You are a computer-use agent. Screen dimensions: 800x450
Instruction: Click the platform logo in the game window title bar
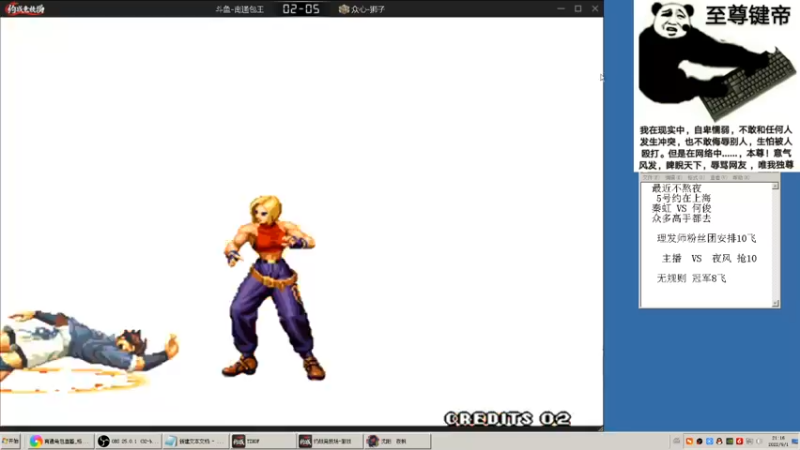[x=25, y=9]
